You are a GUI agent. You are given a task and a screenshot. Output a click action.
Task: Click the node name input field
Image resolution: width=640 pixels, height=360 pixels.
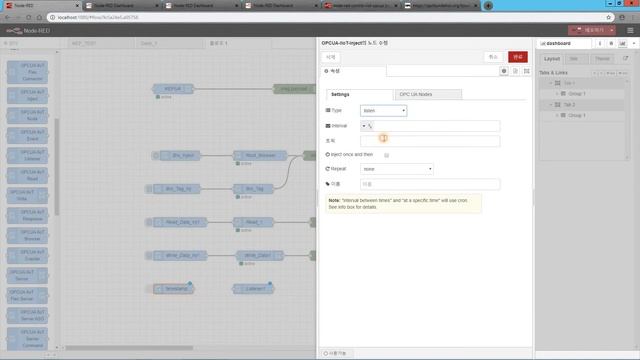[x=430, y=184]
